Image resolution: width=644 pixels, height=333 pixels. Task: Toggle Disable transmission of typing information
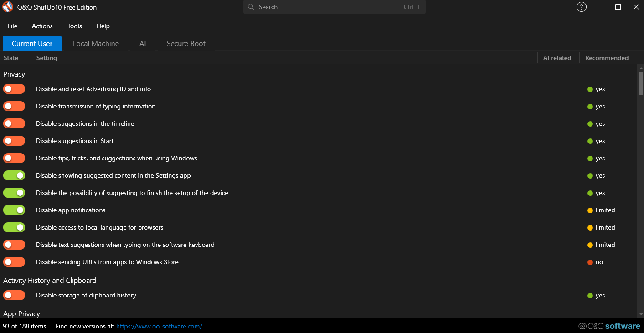coord(14,106)
